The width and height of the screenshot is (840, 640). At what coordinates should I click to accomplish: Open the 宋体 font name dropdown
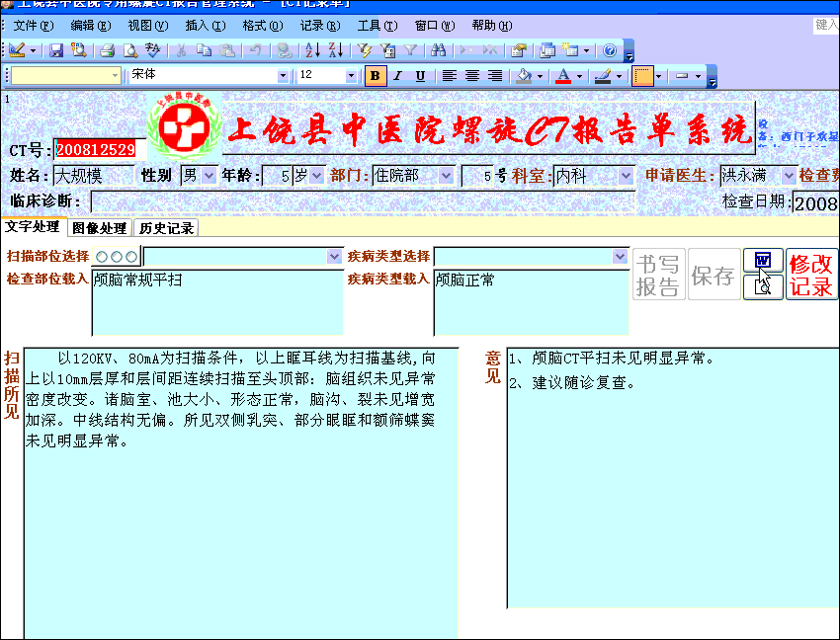click(x=283, y=76)
